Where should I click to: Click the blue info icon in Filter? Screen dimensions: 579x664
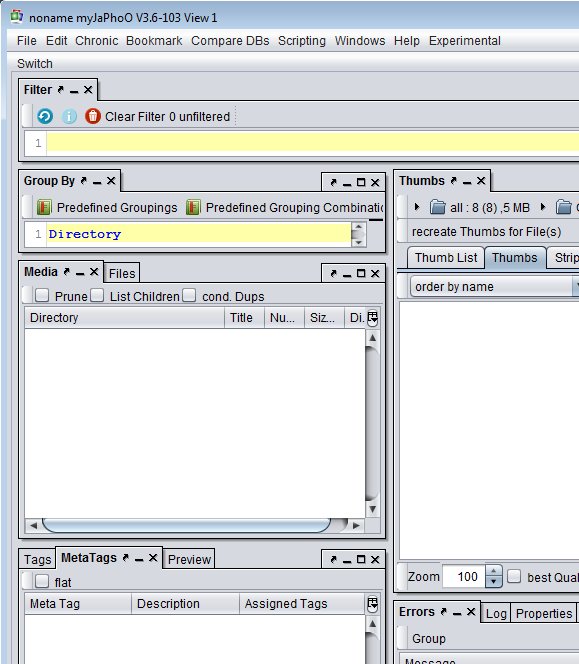click(x=69, y=116)
